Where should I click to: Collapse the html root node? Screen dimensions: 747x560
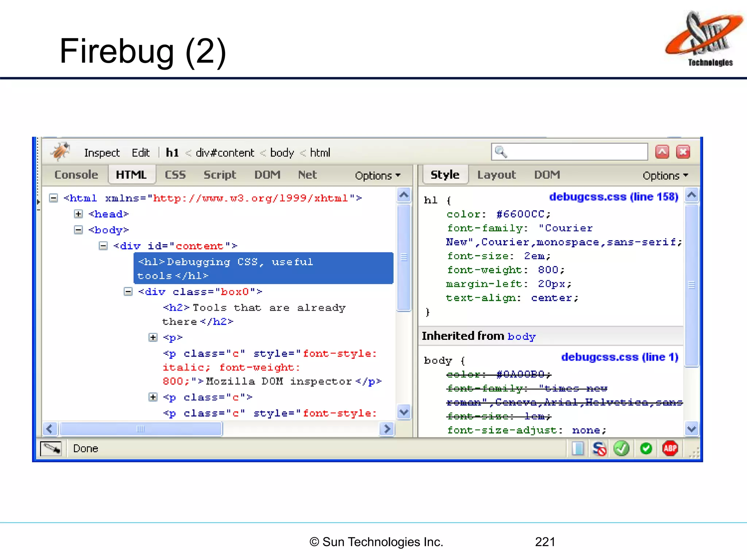tap(54, 198)
